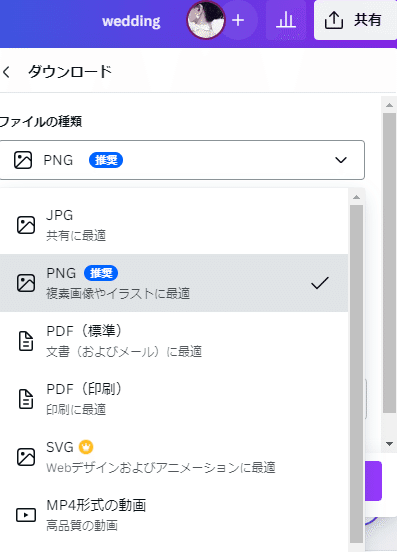This screenshot has height=552, width=397.
Task: Click the SVG crown premium badge
Action: pyautogui.click(x=86, y=447)
